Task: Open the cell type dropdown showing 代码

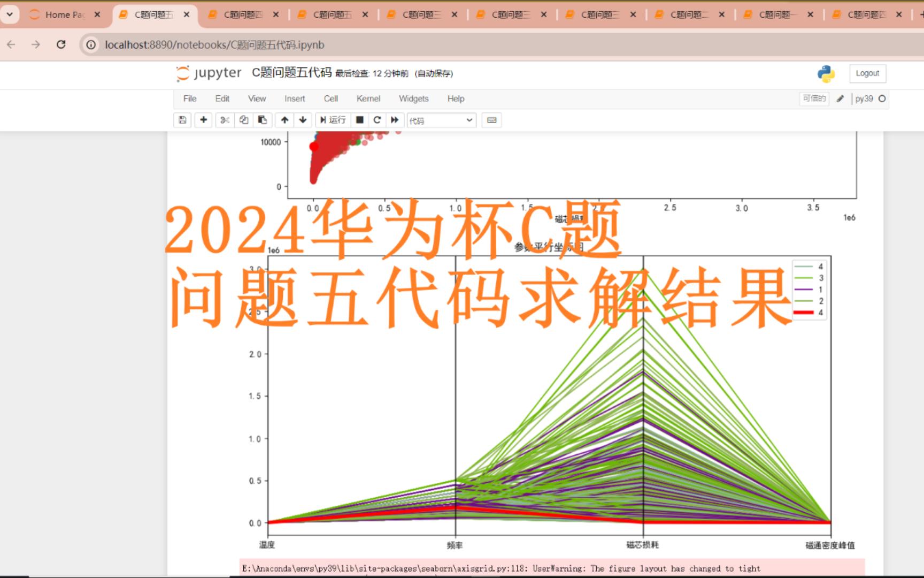Action: click(x=441, y=120)
